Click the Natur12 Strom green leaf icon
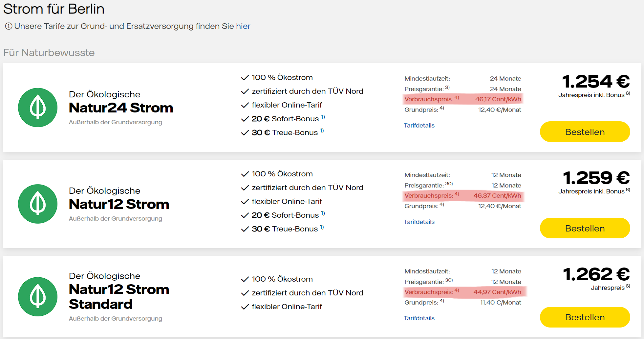This screenshot has width=644, height=339. click(x=38, y=204)
